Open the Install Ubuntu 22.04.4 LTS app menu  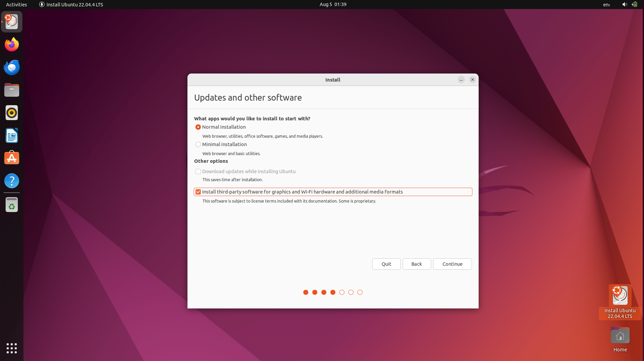71,4
